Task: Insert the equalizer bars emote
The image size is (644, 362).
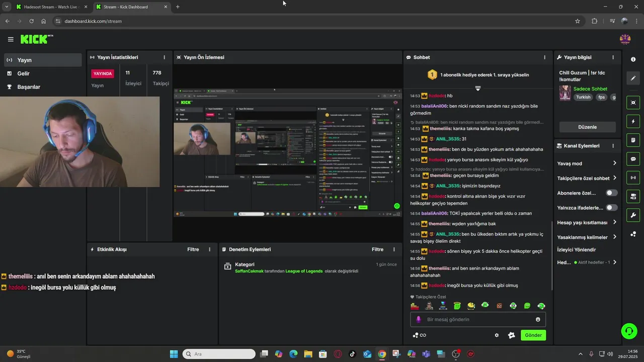Action: point(415,306)
